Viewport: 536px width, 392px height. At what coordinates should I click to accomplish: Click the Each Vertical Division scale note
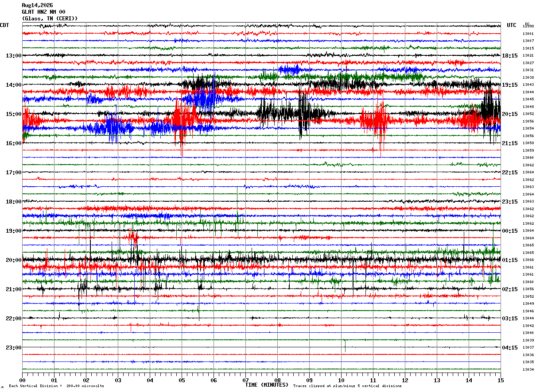(x=56, y=386)
